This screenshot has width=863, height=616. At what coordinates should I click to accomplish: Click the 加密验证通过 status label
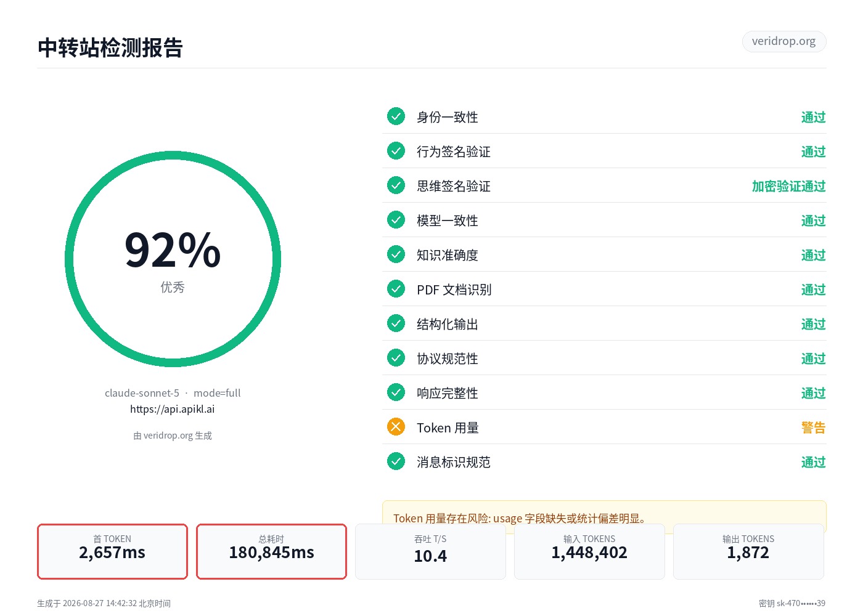[x=788, y=186]
